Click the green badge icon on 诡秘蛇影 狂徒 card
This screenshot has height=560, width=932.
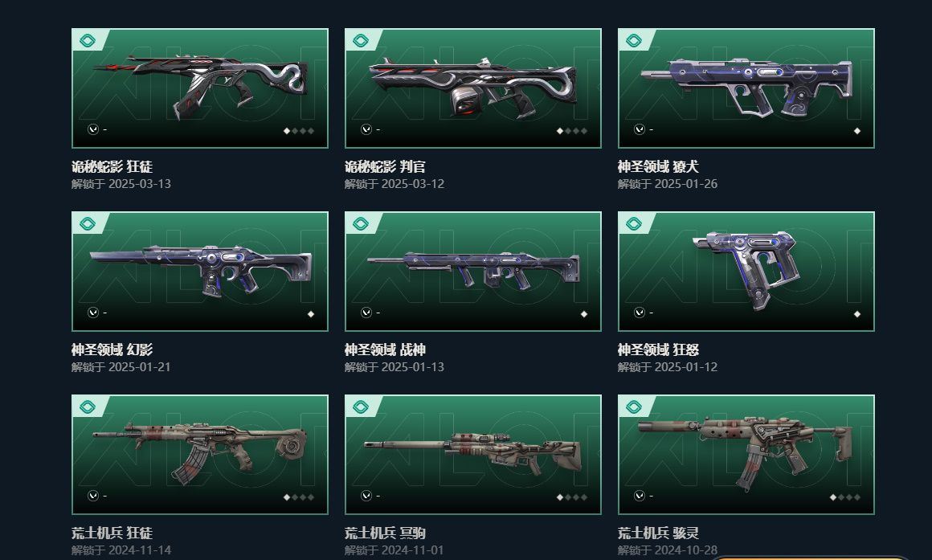[88, 41]
